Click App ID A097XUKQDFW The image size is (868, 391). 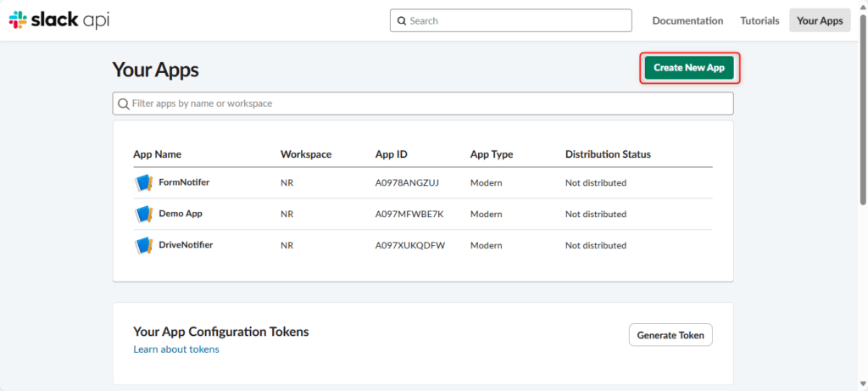[x=410, y=245]
